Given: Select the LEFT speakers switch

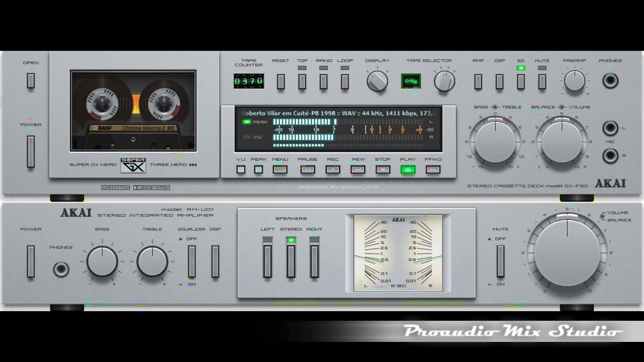Looking at the screenshot, I should (267, 261).
